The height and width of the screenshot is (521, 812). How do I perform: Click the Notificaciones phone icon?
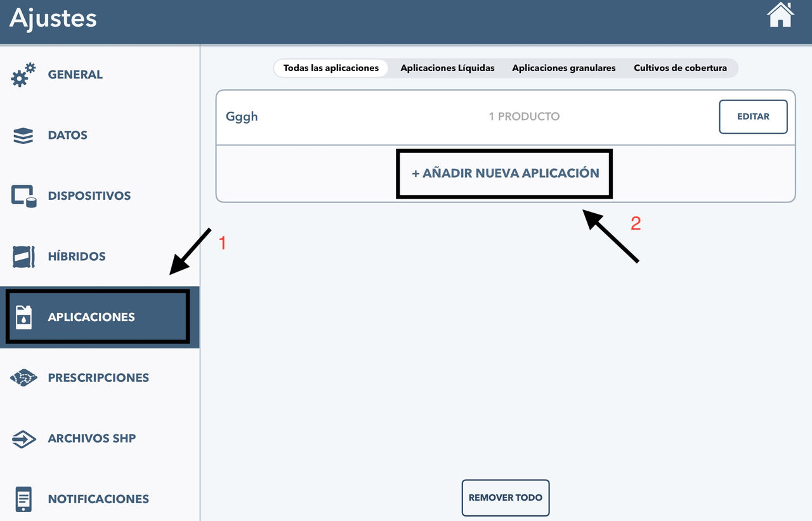(x=23, y=499)
